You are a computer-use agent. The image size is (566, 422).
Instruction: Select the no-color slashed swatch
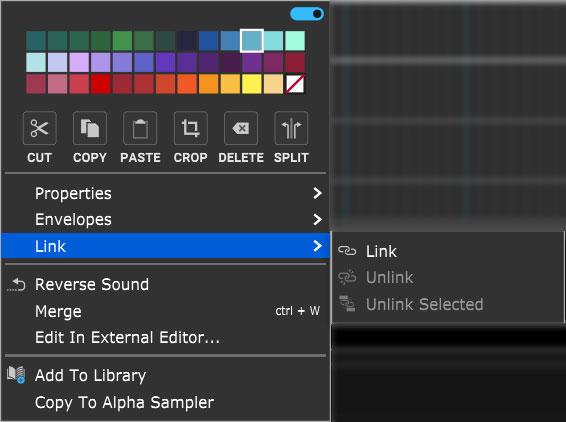click(x=295, y=84)
